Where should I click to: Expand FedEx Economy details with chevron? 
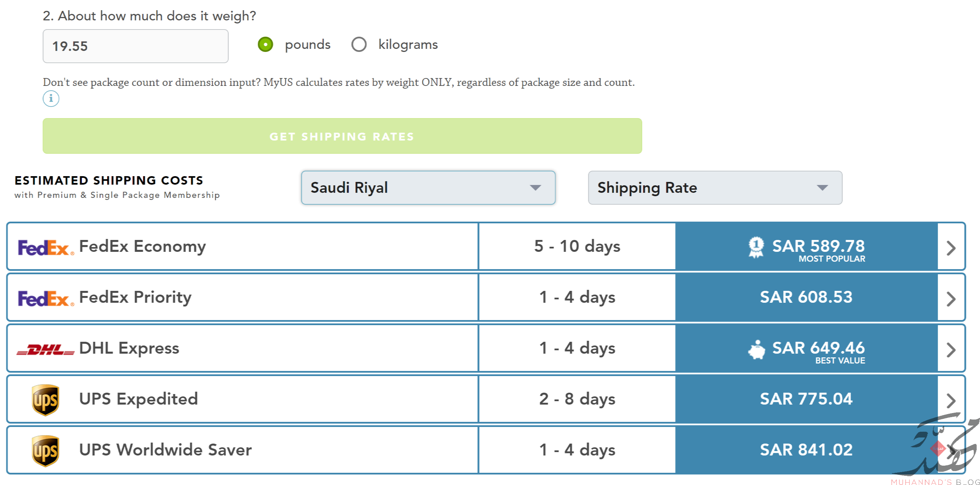click(x=951, y=248)
